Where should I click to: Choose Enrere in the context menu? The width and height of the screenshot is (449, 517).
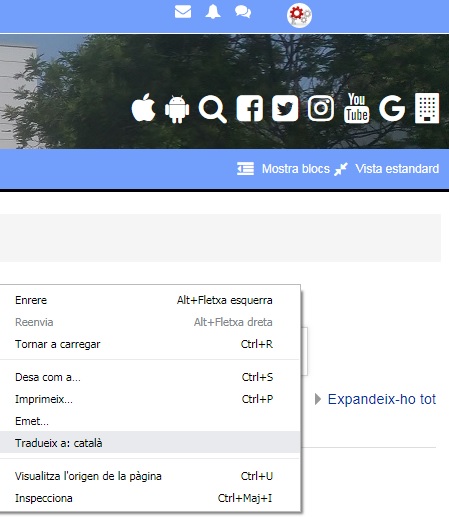[x=150, y=300]
